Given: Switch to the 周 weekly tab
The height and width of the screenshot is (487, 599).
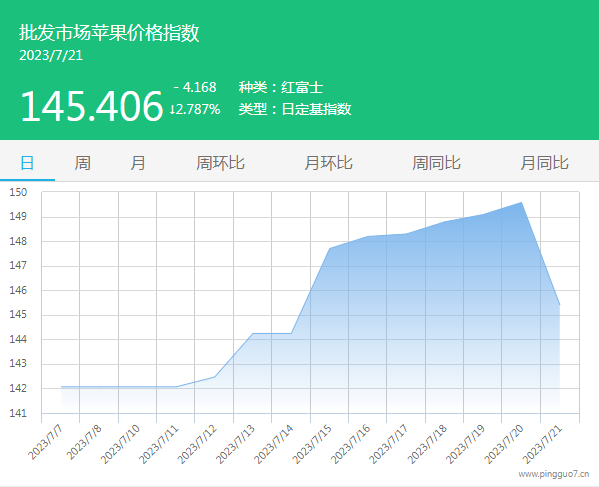Looking at the screenshot, I should coord(83,163).
